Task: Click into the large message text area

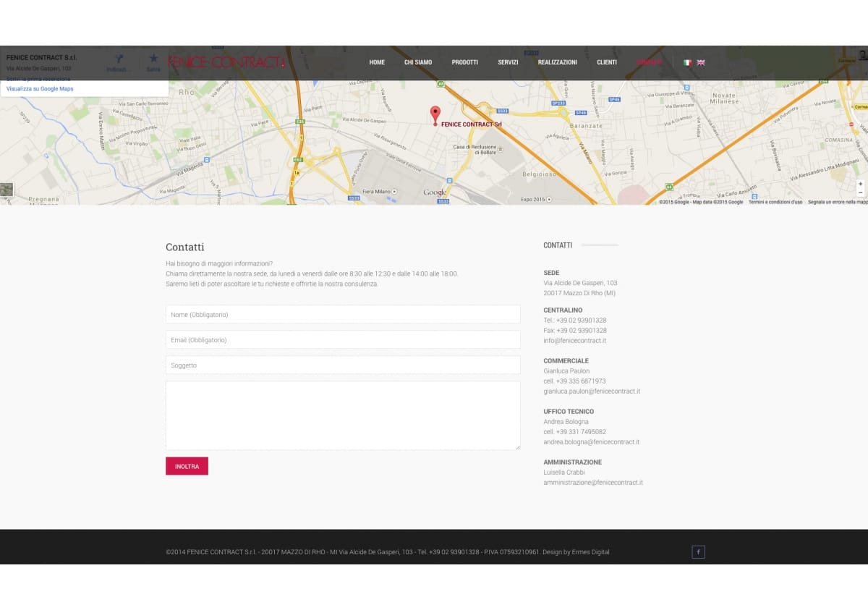Action: coord(343,415)
